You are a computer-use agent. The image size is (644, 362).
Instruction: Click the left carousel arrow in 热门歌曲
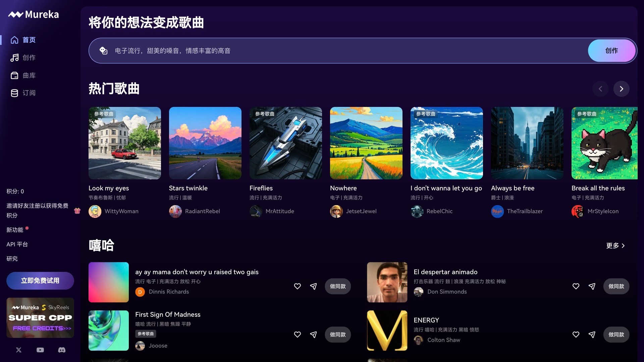600,89
